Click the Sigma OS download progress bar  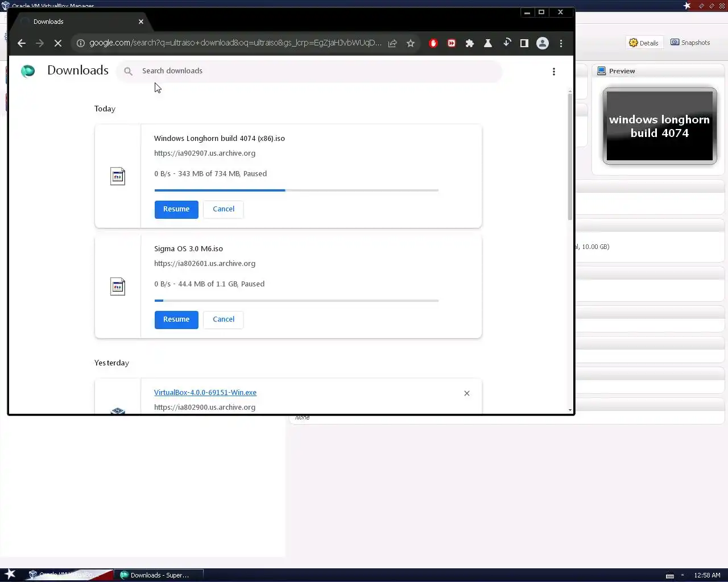[x=296, y=301]
